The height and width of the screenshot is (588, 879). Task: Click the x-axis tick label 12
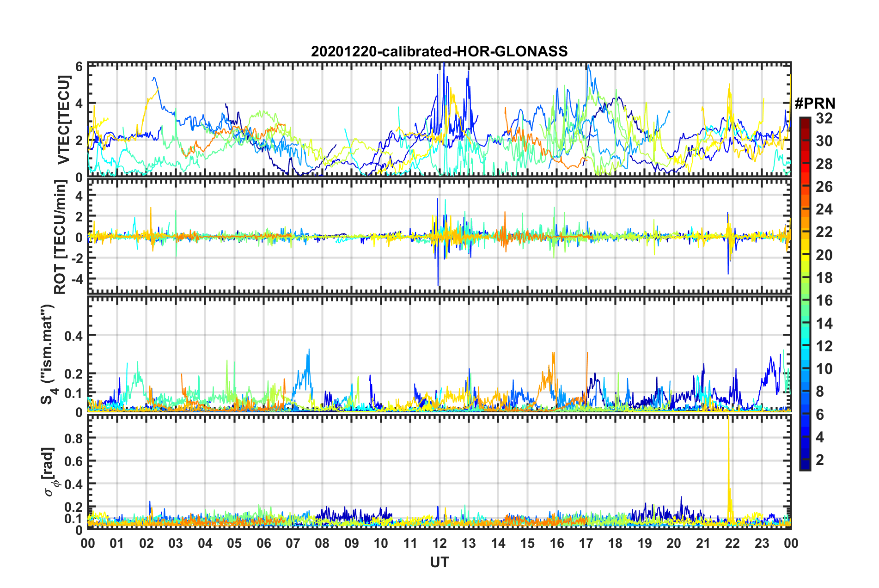click(439, 544)
